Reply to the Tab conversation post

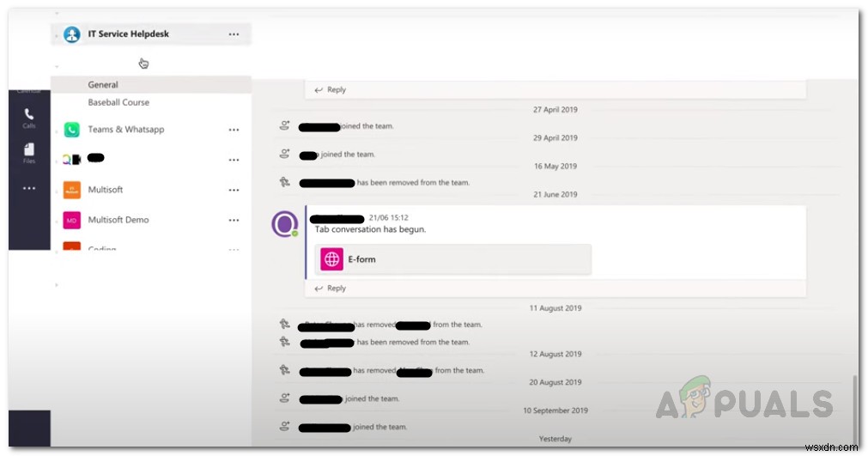click(x=331, y=289)
